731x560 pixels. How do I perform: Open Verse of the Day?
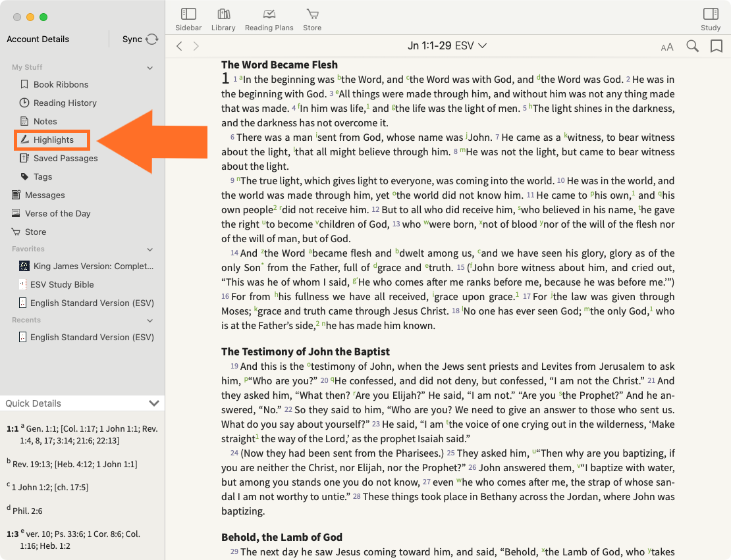[57, 213]
